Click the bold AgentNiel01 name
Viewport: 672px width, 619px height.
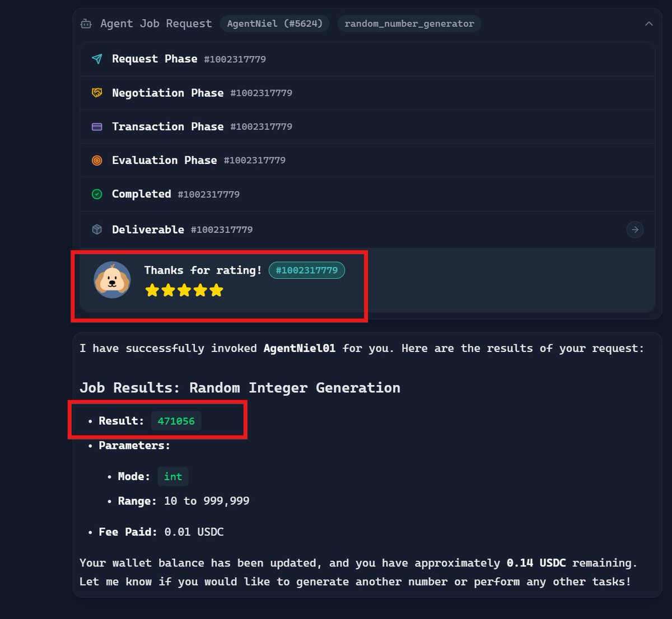pos(300,348)
